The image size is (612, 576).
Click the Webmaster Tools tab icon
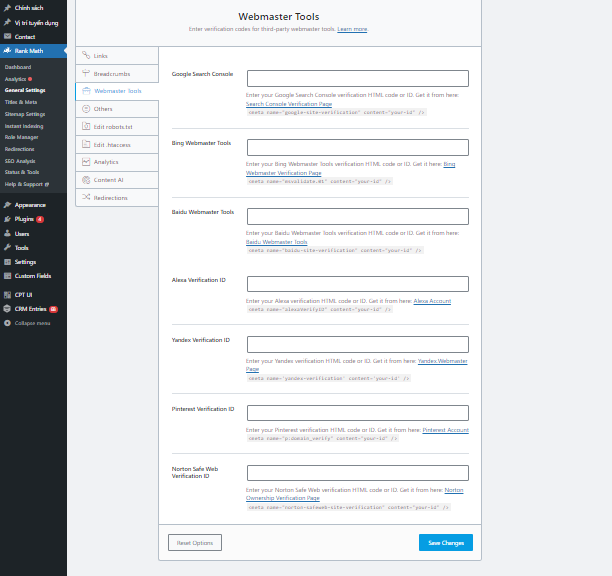(x=87, y=91)
